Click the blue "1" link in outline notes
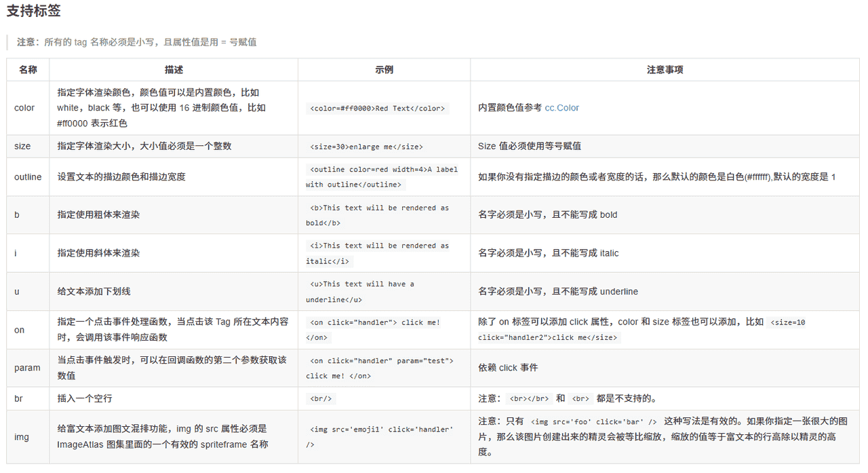Screen dimensions: 868x473 (x=833, y=176)
